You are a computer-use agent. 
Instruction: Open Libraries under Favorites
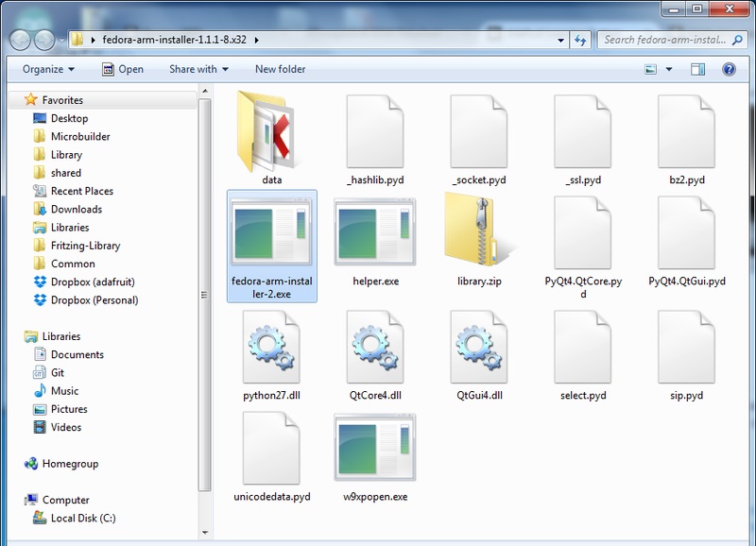pos(70,228)
